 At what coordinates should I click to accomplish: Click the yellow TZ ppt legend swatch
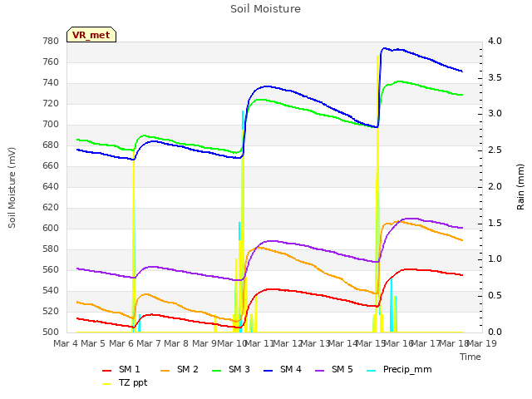coord(107,384)
